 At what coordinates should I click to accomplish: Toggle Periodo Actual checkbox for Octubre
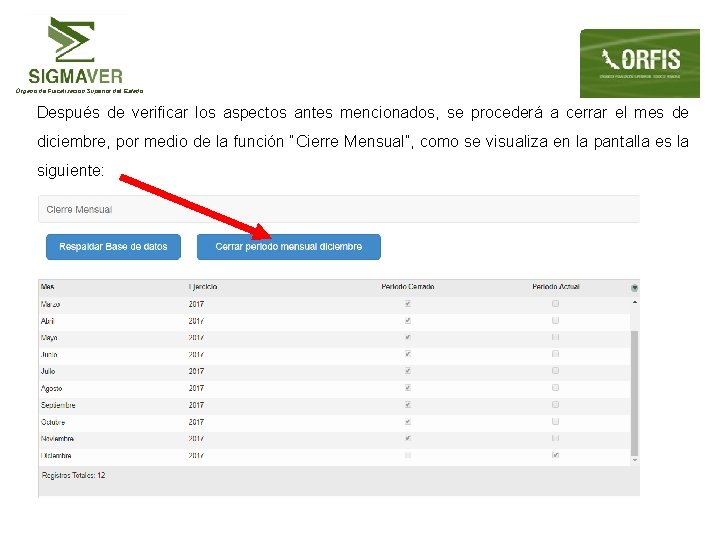point(556,422)
